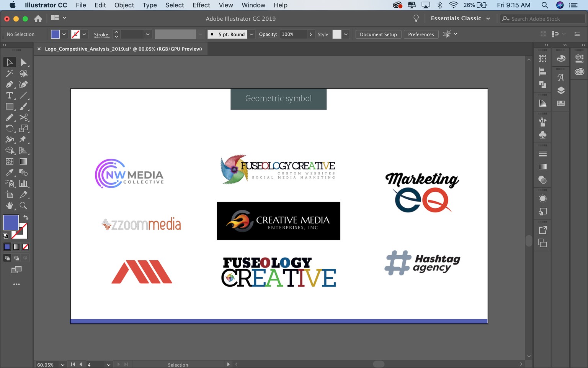The image size is (588, 368).
Task: Select the Shape Builder tool
Action: [x=10, y=150]
